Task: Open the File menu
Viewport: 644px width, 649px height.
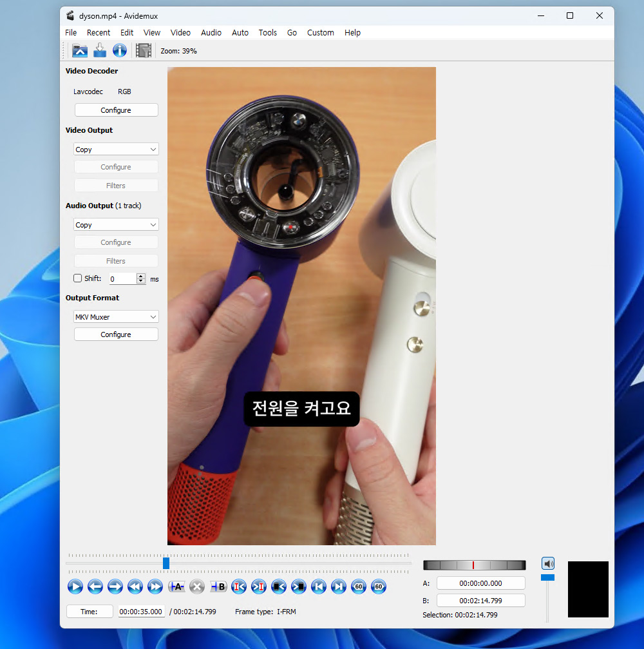Action: click(x=71, y=32)
